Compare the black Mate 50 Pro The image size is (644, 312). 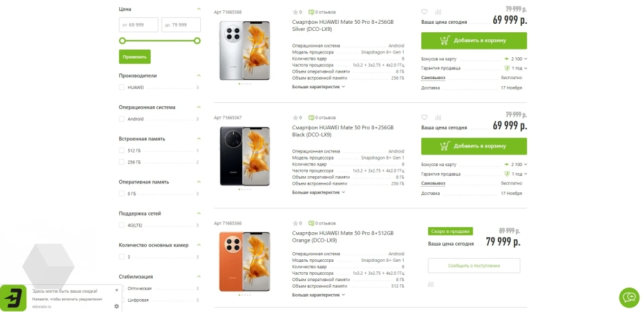coord(438,118)
